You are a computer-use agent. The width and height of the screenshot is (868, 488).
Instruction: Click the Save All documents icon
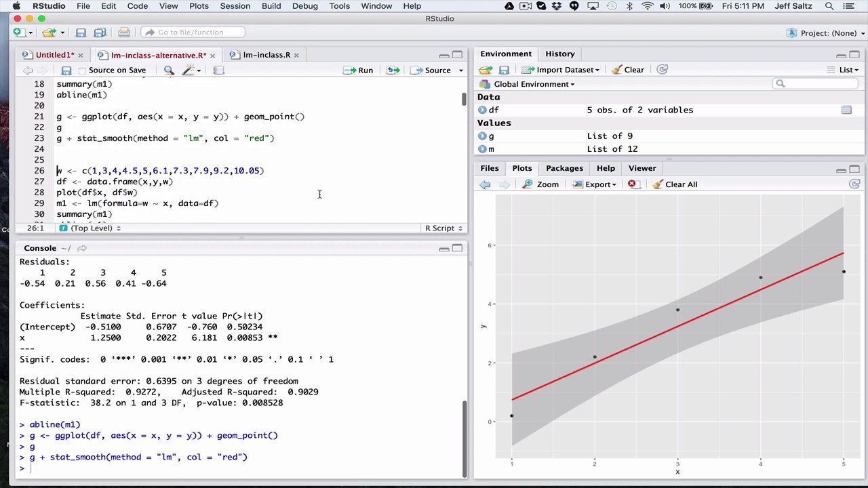[x=100, y=33]
